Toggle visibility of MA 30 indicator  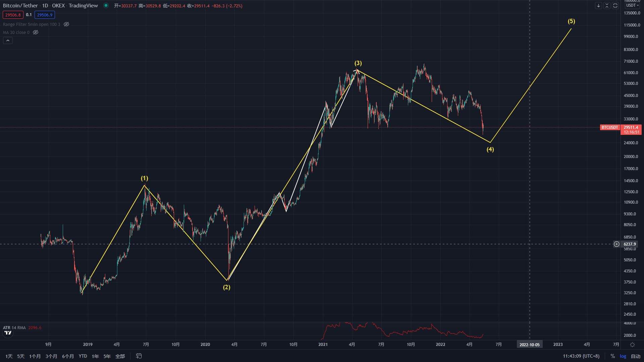36,32
